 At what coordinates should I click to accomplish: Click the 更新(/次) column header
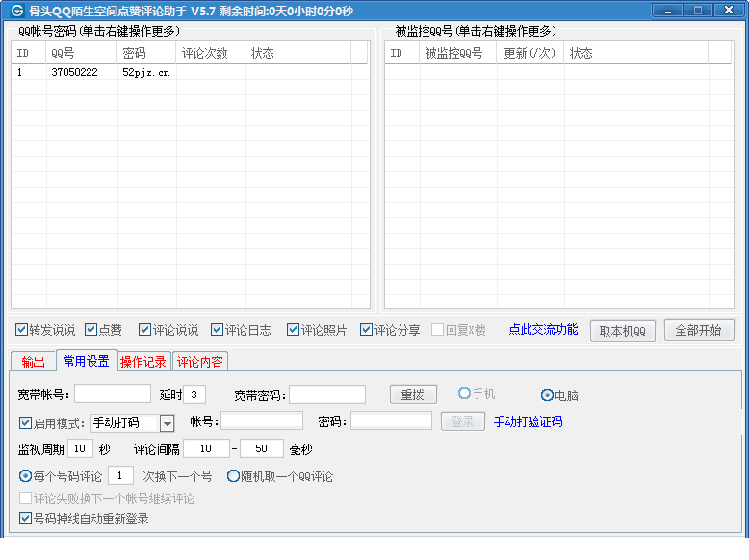point(530,53)
